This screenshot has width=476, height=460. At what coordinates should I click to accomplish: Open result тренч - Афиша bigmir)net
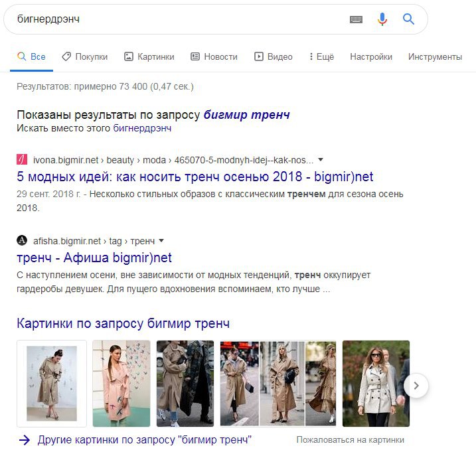[x=94, y=258]
